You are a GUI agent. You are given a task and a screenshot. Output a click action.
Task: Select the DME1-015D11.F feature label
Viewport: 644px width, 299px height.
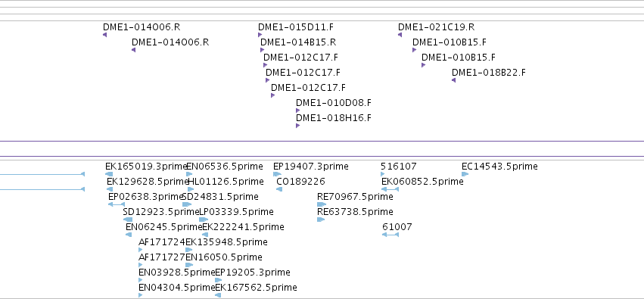coord(296,27)
